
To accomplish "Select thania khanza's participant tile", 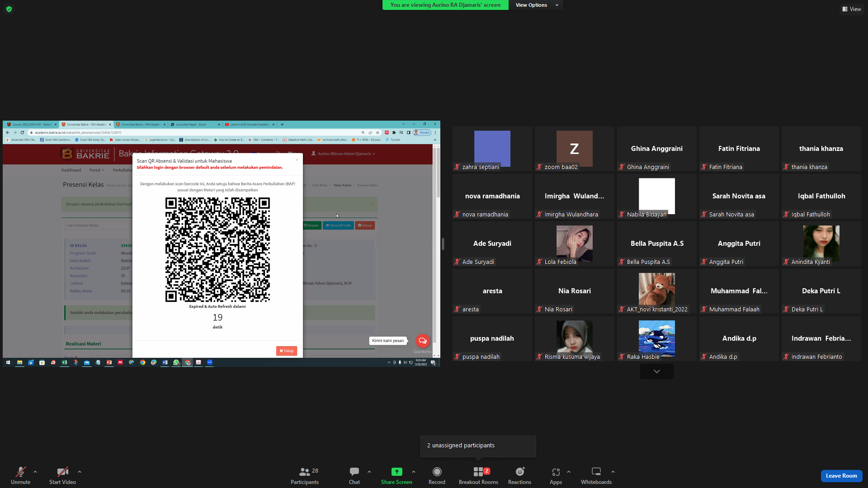I will click(x=821, y=149).
